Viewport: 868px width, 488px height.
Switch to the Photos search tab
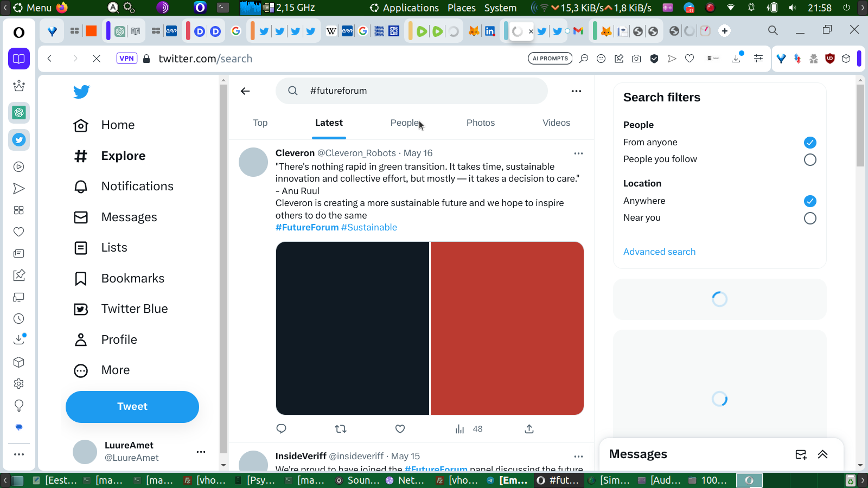[481, 123]
